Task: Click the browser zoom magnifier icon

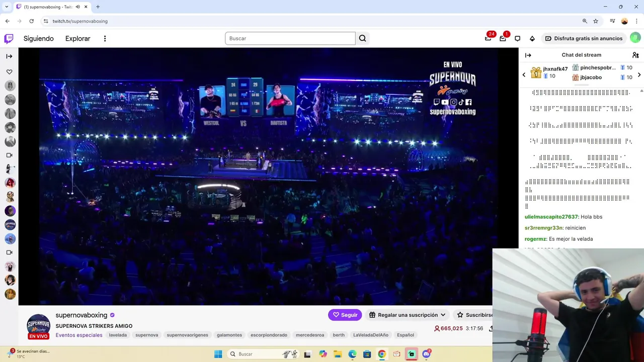Action: (585, 21)
